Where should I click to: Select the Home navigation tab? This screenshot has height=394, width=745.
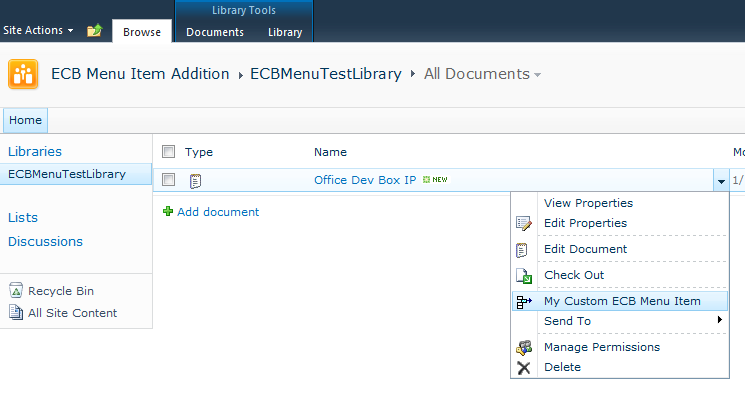[x=25, y=120]
